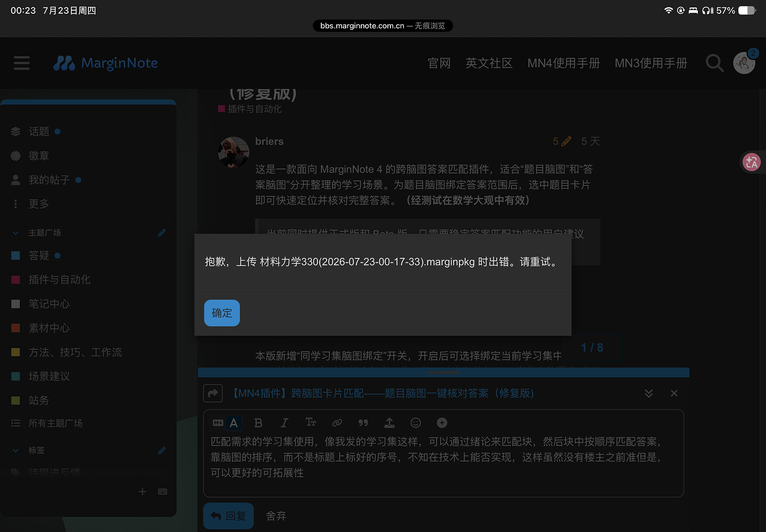Open the 站务 category
Image resolution: width=766 pixels, height=532 pixels.
point(39,401)
